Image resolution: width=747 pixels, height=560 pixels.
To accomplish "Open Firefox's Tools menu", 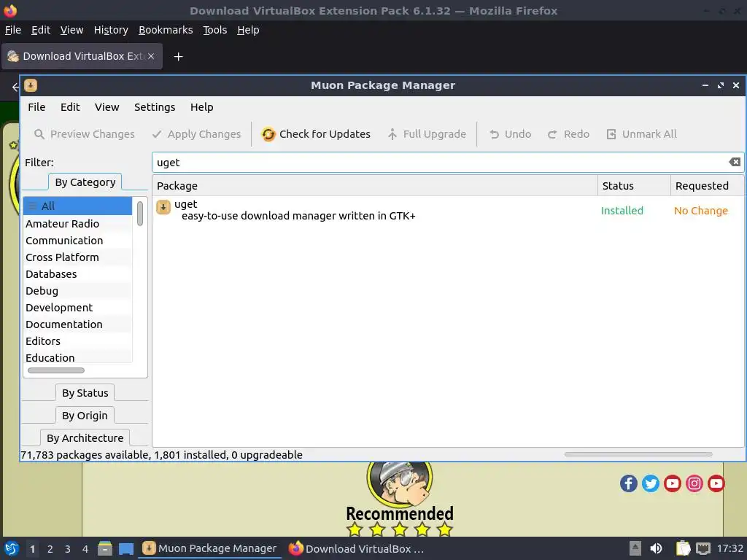I will coord(215,30).
